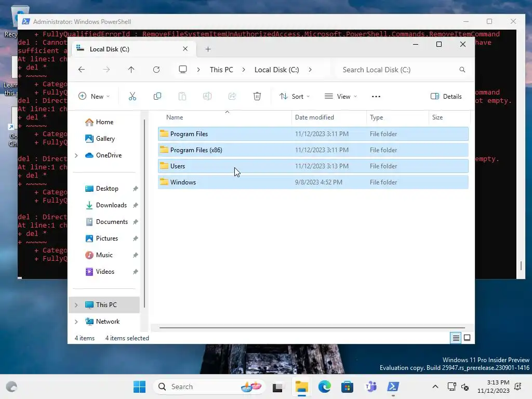This screenshot has height=399, width=532.
Task: Click the Cut scissors icon in toolbar
Action: pyautogui.click(x=132, y=96)
